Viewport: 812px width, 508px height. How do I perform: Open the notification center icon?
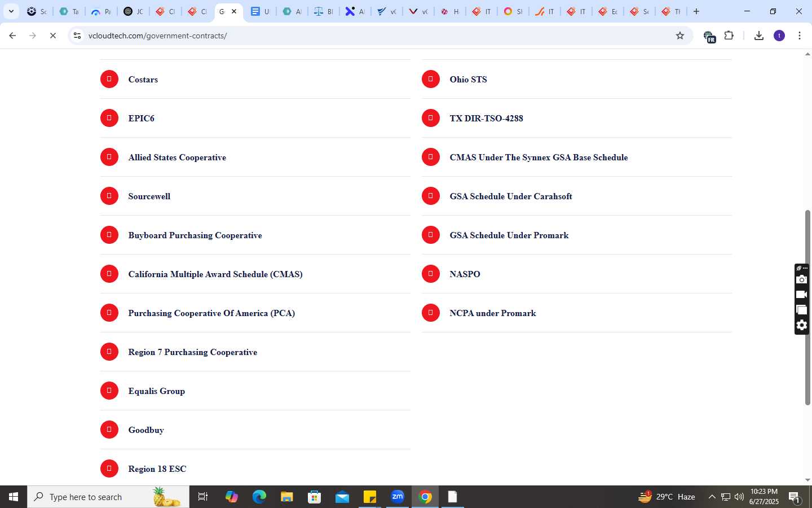coord(795,497)
